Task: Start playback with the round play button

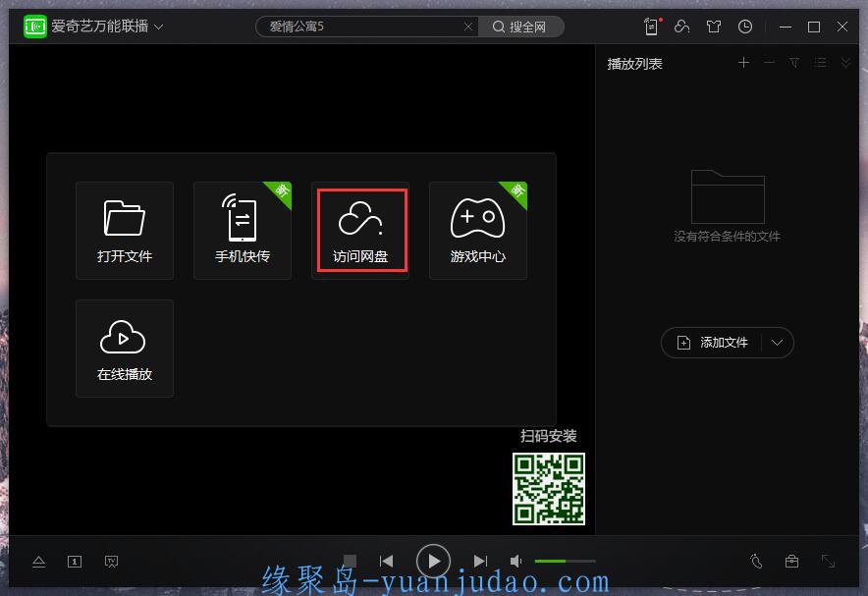Action: [x=433, y=561]
